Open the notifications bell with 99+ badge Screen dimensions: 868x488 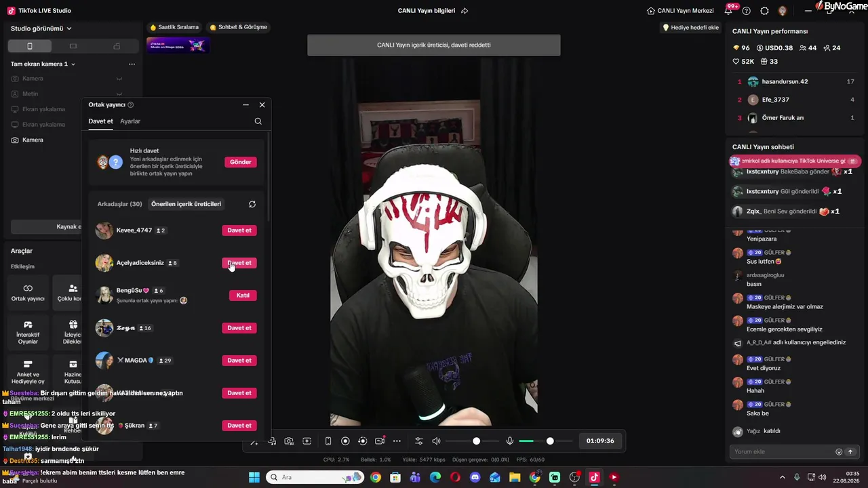(x=729, y=11)
